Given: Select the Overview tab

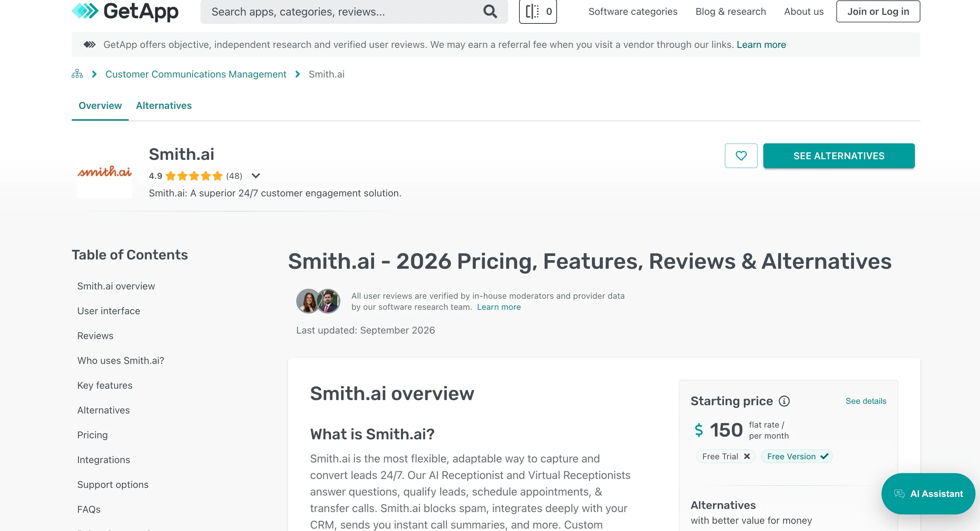Looking at the screenshot, I should click(100, 105).
